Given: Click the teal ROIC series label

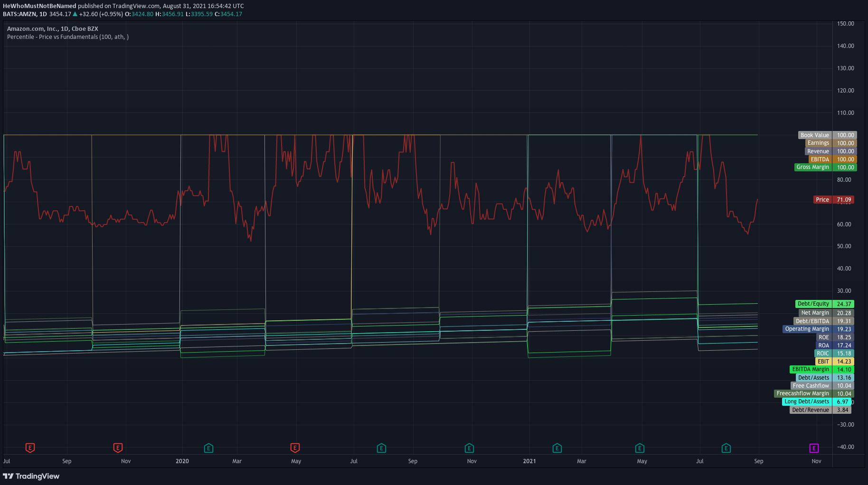Looking at the screenshot, I should tap(823, 354).
